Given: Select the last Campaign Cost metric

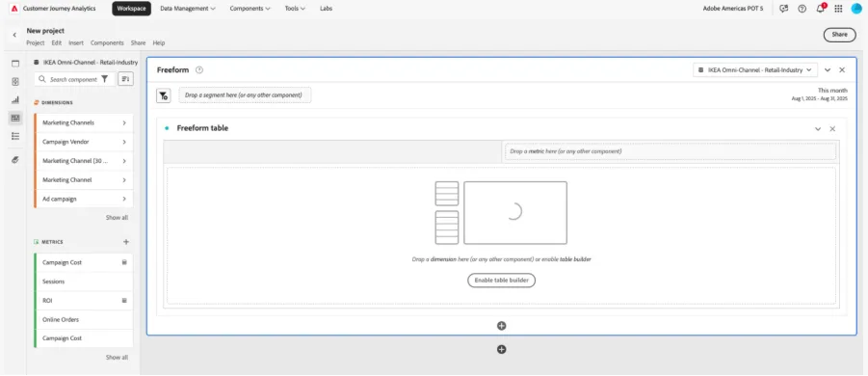Looking at the screenshot, I should 84,338.
